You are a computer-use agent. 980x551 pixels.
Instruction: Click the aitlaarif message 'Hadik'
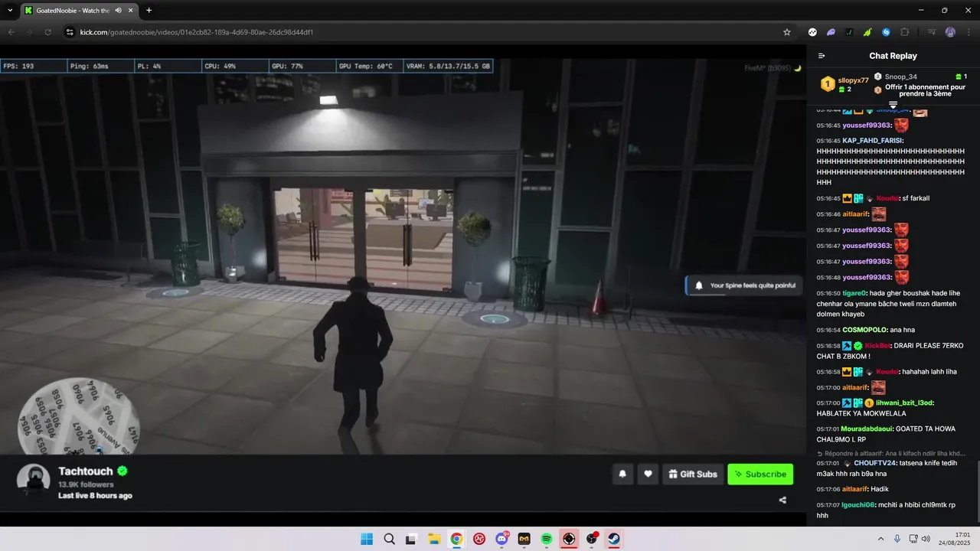pyautogui.click(x=880, y=489)
